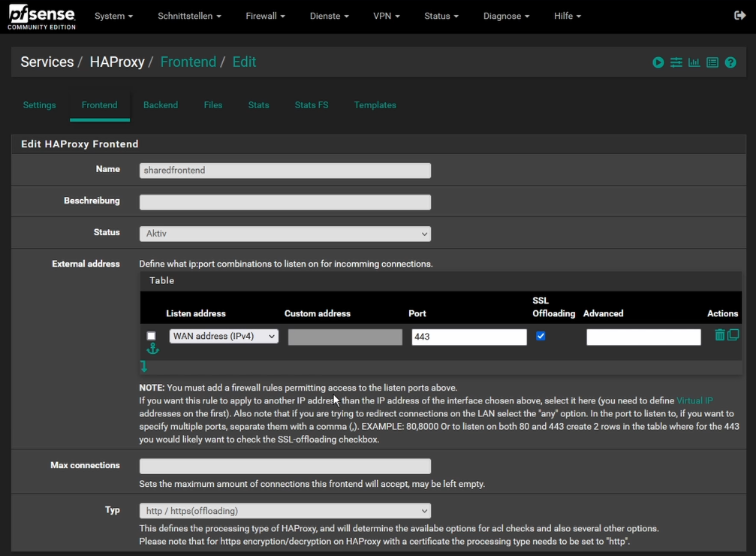
Task: Click the 'HAProxy' breadcrumb text
Action: [117, 62]
